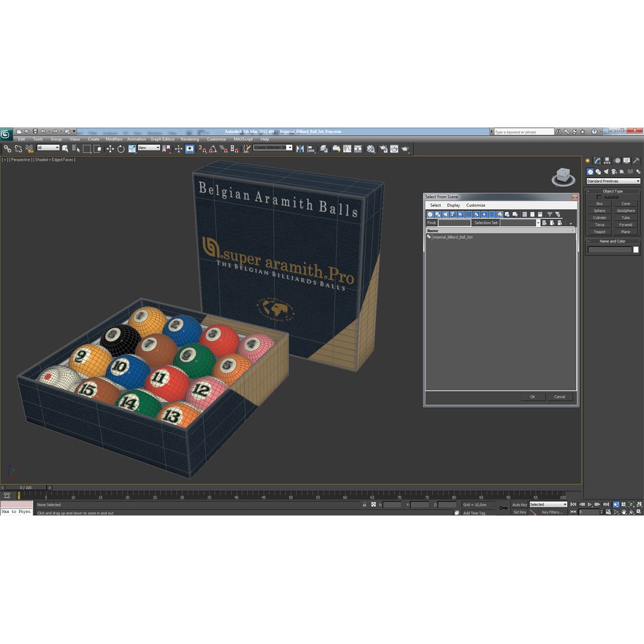This screenshot has width=644, height=644.
Task: Click the Render Production teapot icon
Action: pyautogui.click(x=405, y=148)
